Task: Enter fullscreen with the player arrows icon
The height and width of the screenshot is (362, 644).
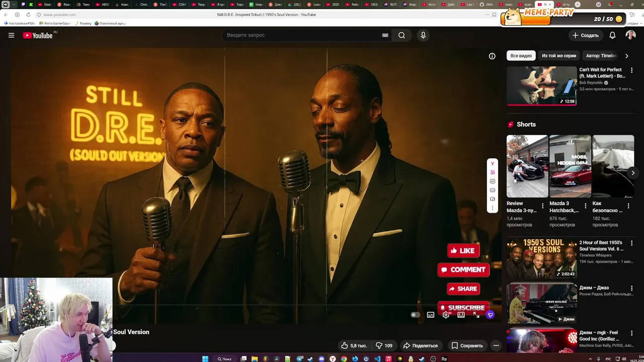Action: (476, 315)
